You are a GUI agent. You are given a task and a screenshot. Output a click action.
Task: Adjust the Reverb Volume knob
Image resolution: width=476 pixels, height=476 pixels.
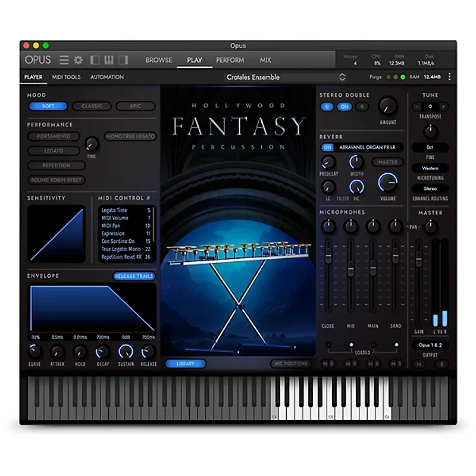point(388,183)
